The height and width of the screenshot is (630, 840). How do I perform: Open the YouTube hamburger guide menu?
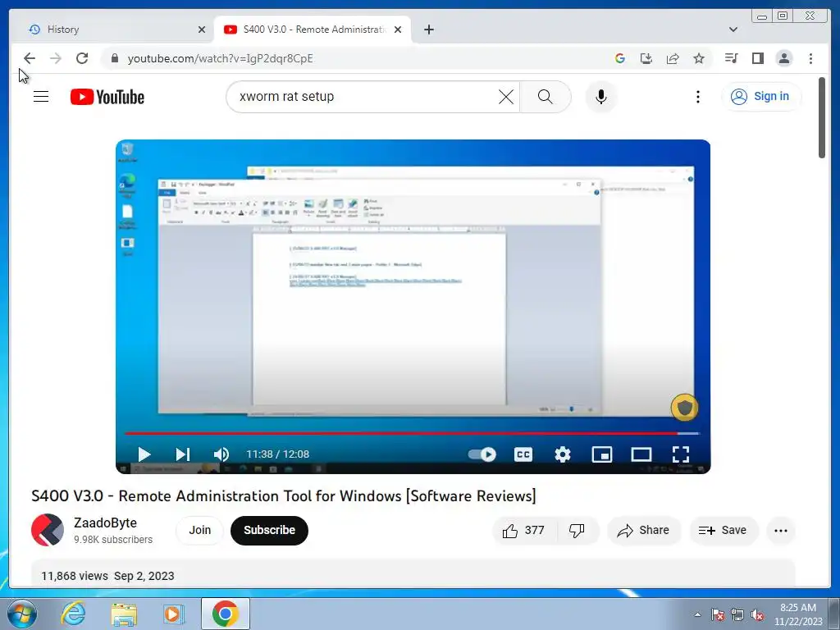click(41, 97)
